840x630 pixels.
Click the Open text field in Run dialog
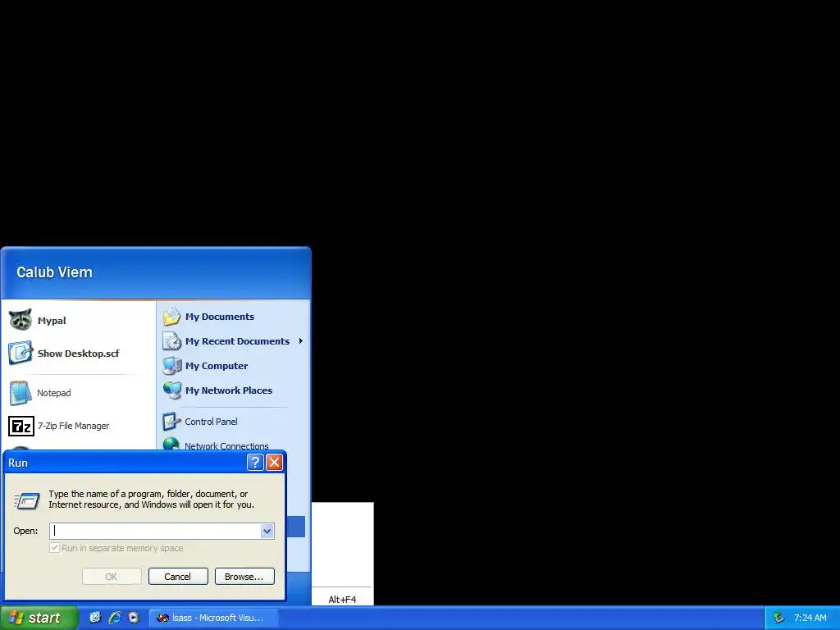point(155,531)
